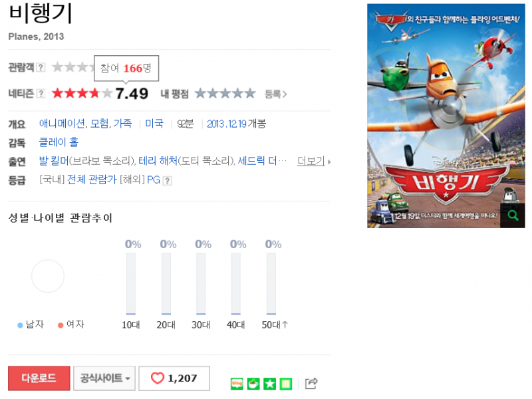The width and height of the screenshot is (532, 399).
Task: Click the help icon beside 네티즌
Action: pos(41,93)
